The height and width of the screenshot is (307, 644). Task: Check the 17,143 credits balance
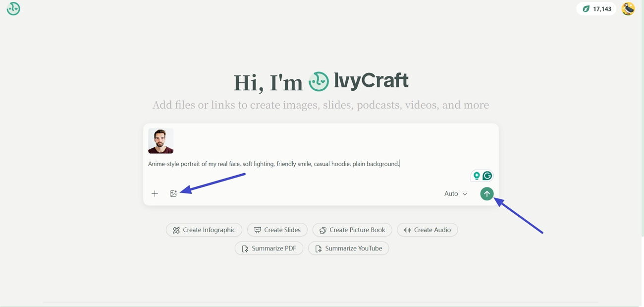tap(596, 9)
